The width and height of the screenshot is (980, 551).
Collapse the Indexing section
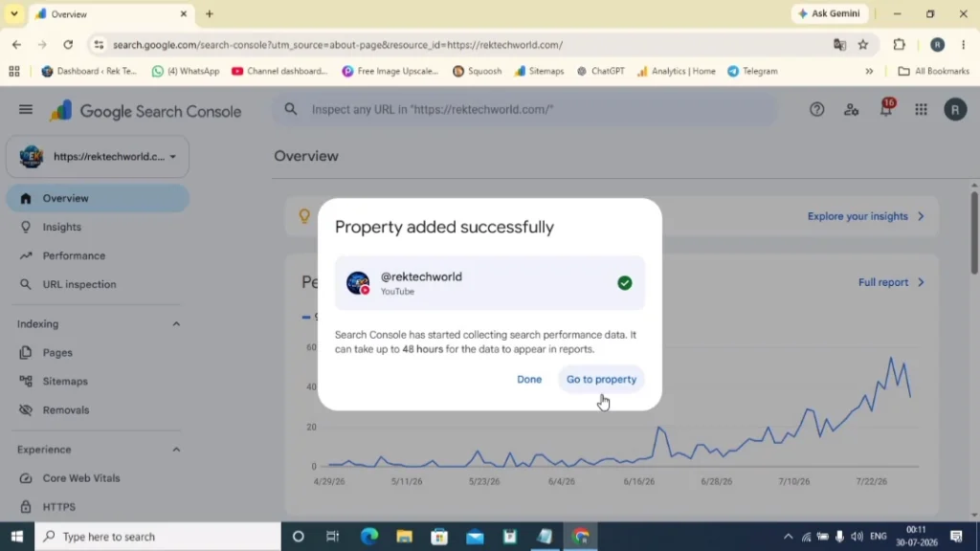point(176,323)
